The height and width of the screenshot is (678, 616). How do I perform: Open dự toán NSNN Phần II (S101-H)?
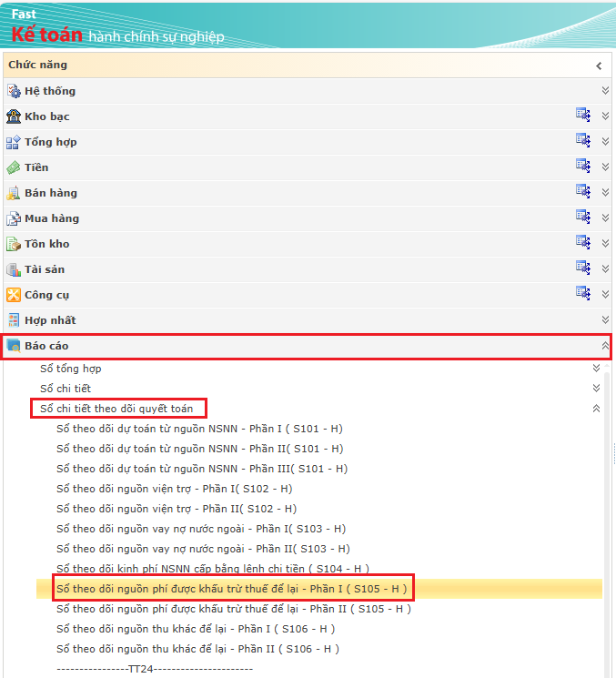tap(199, 449)
